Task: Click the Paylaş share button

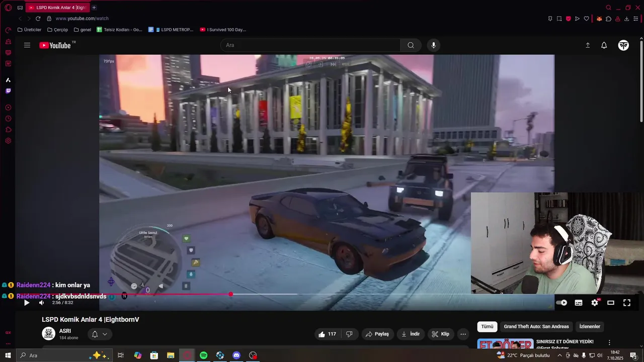Action: 377,334
